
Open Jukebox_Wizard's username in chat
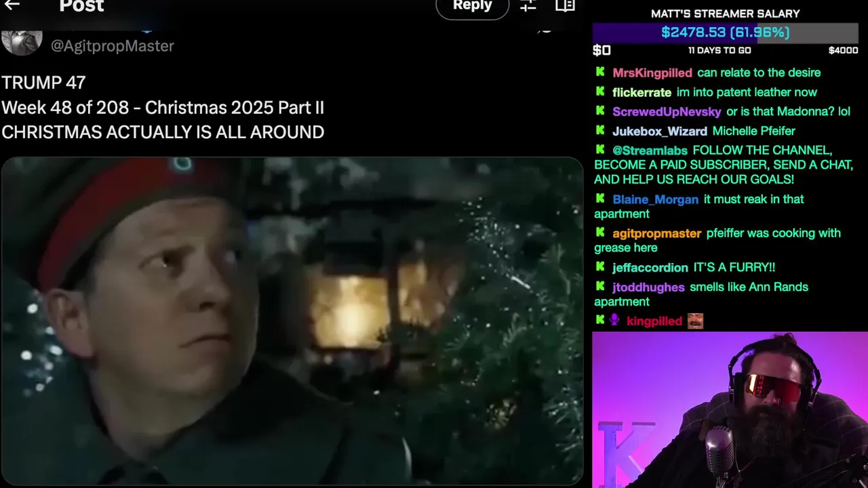(660, 131)
